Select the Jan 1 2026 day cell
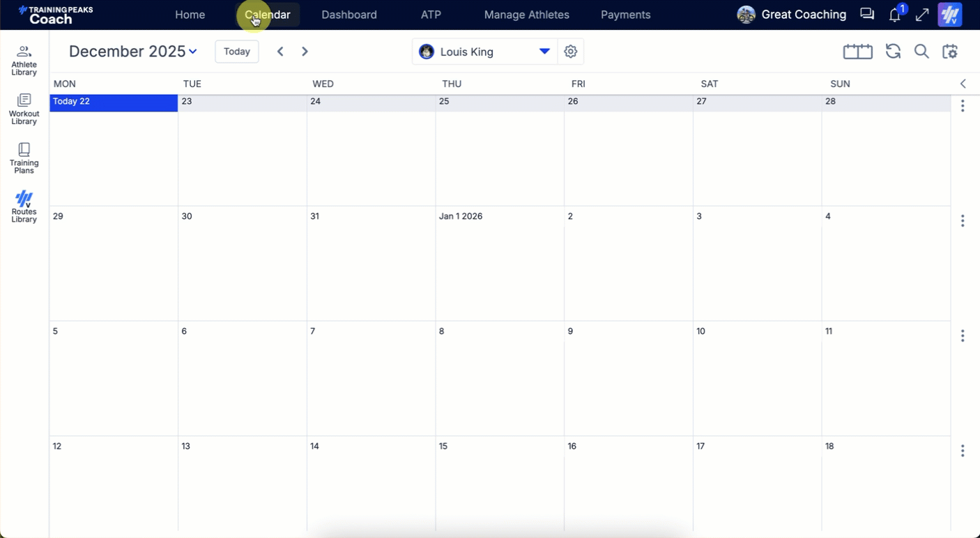This screenshot has height=538, width=980. (x=499, y=265)
